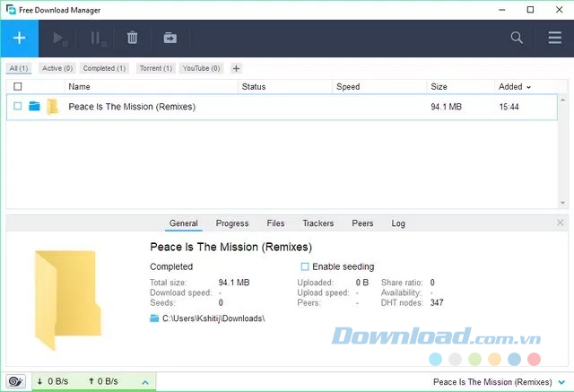Click the yellow folder icon in download row
The image size is (574, 392).
[x=52, y=107]
